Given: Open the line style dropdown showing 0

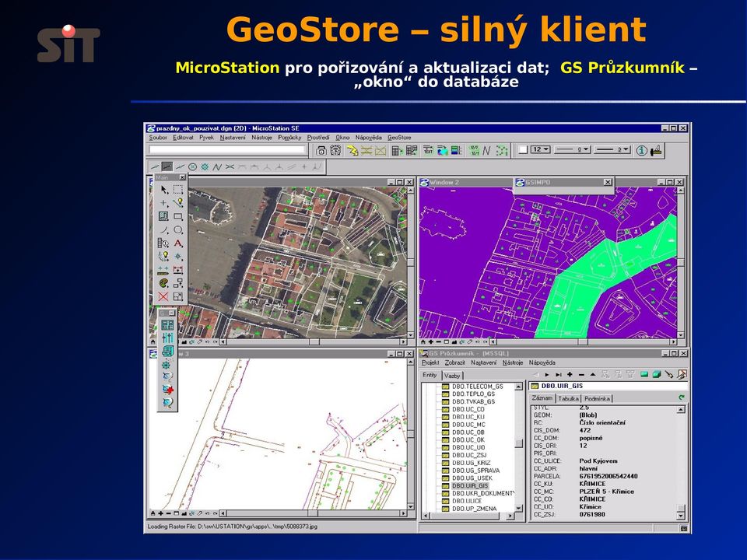Looking at the screenshot, I should tap(573, 149).
